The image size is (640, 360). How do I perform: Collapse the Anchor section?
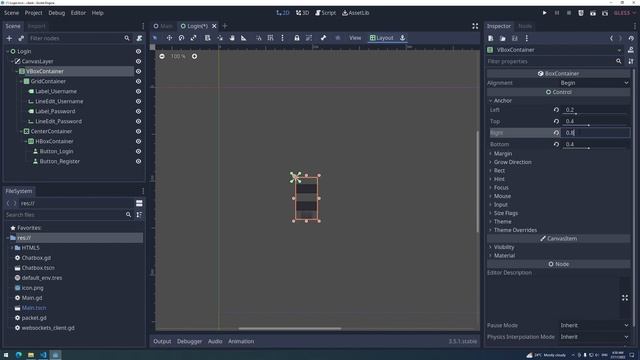pyautogui.click(x=558, y=100)
